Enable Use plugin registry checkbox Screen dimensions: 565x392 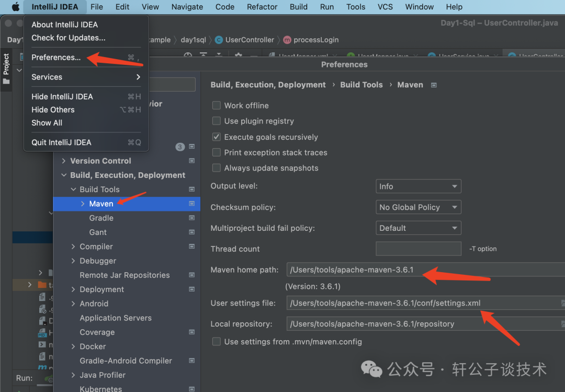[216, 121]
